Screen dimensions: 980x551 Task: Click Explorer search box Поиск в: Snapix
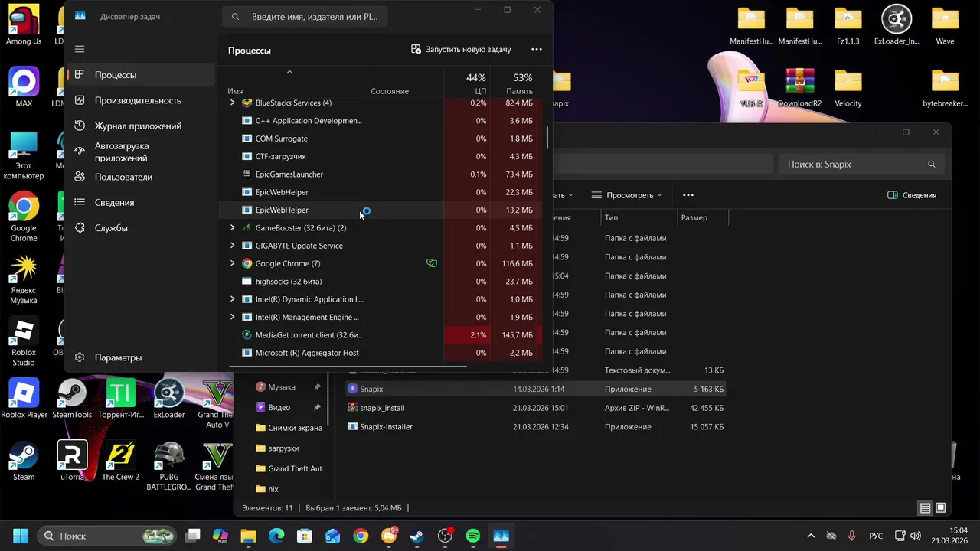click(x=861, y=164)
